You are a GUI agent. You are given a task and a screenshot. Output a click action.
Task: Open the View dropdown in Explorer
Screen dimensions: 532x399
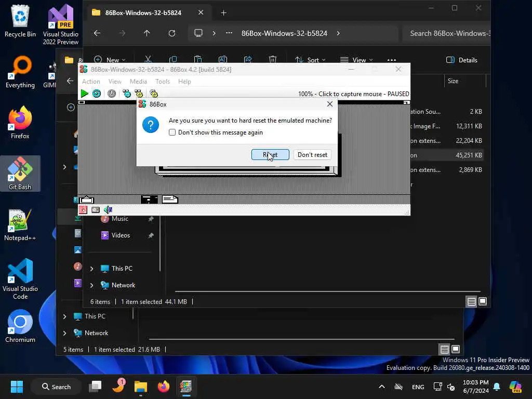click(x=356, y=60)
